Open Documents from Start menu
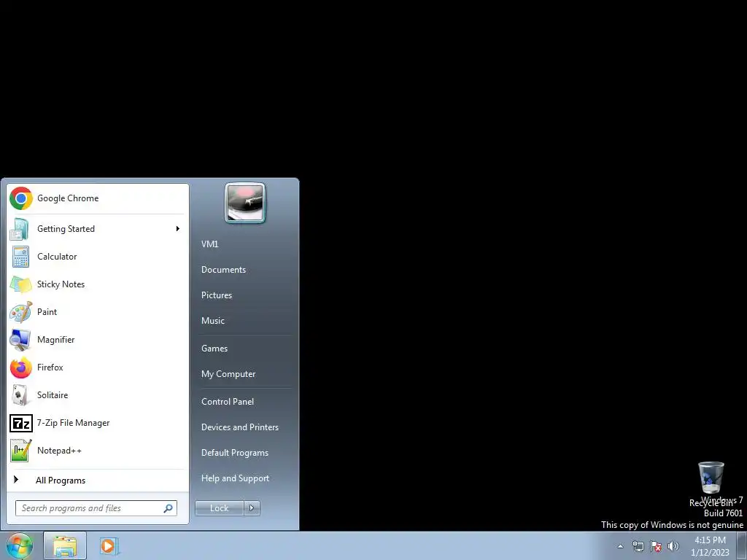The height and width of the screenshot is (560, 747). [x=223, y=270]
